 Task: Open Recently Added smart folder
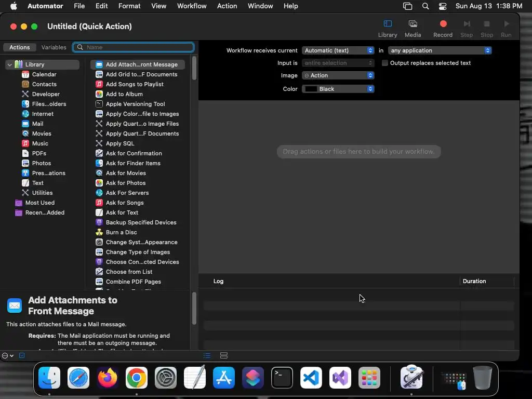(x=45, y=212)
